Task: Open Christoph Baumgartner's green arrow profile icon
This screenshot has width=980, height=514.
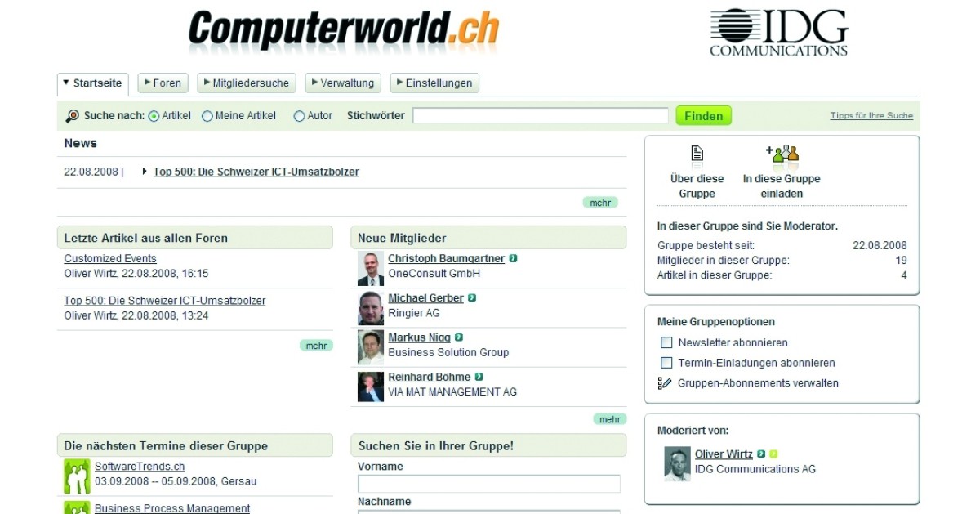Action: [512, 258]
